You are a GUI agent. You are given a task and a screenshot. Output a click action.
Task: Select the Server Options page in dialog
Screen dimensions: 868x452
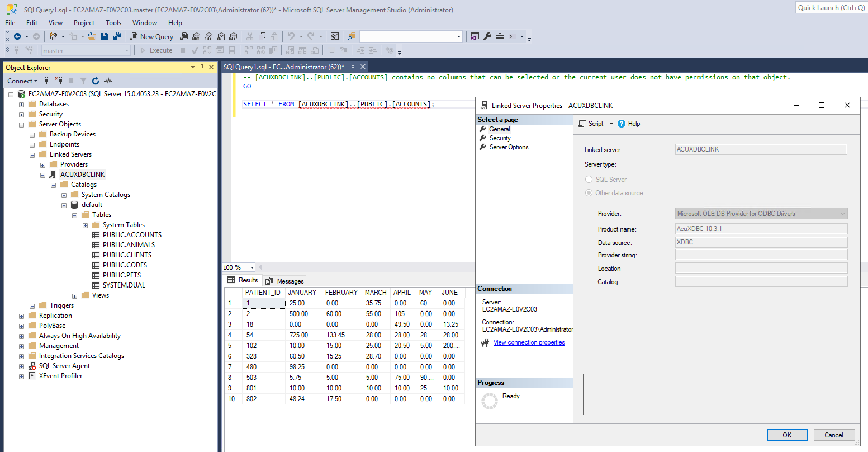(x=509, y=147)
